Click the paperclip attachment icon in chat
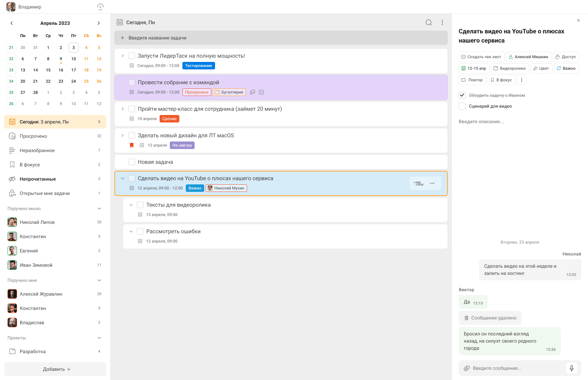 point(467,368)
